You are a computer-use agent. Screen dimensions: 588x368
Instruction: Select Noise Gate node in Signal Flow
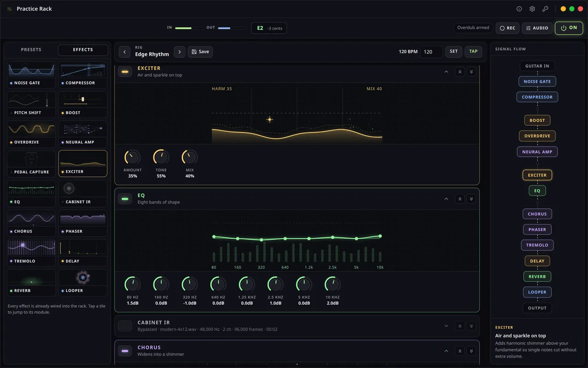(537, 81)
